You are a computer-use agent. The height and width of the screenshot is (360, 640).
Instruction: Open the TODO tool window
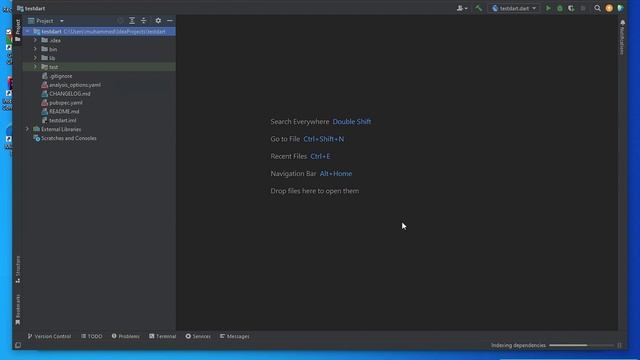pyautogui.click(x=91, y=336)
